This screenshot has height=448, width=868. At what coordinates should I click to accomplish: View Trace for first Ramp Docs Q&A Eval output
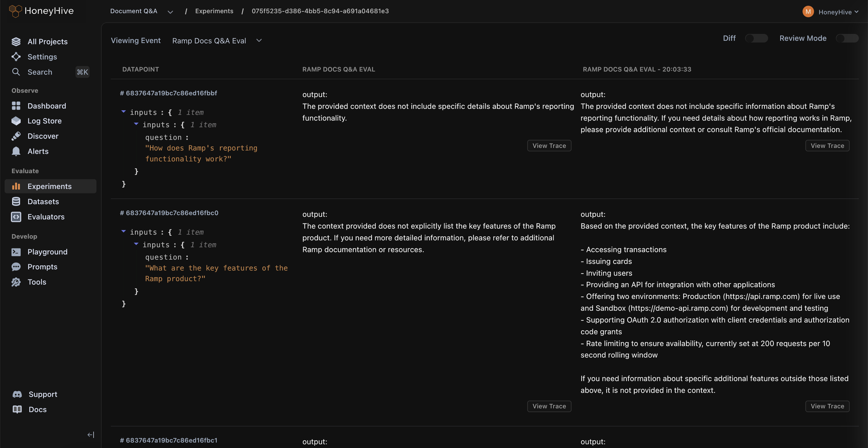pos(549,146)
